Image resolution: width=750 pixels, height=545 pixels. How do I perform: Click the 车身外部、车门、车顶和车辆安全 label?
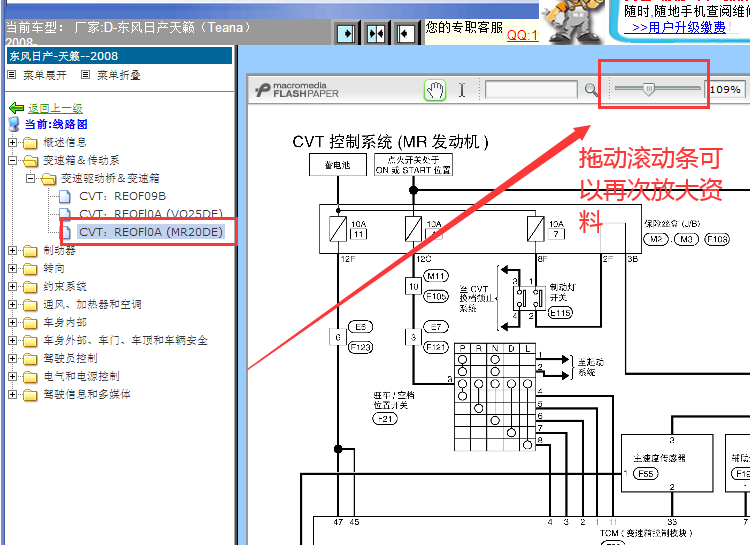[126, 341]
